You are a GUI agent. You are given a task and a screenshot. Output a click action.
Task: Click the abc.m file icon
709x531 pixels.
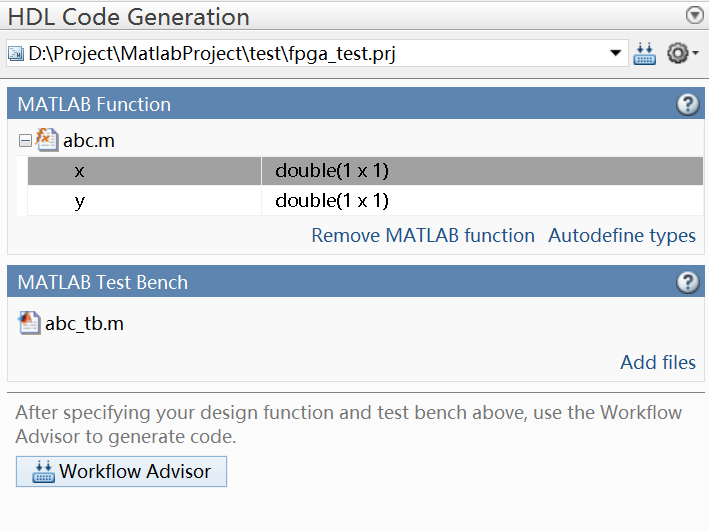pos(47,140)
